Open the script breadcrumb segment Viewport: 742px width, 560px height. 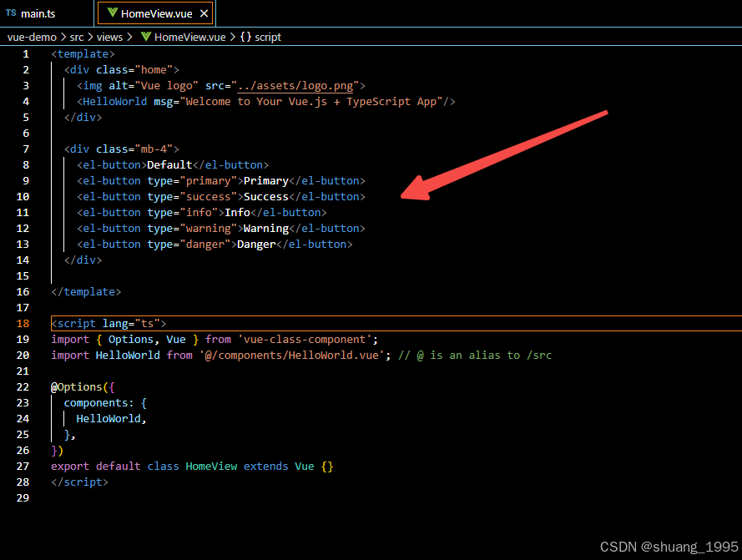click(268, 37)
